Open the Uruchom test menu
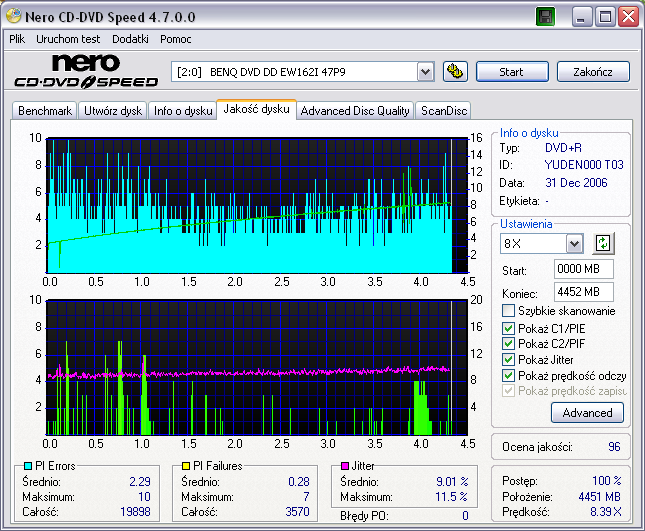The height and width of the screenshot is (531, 645). (68, 39)
